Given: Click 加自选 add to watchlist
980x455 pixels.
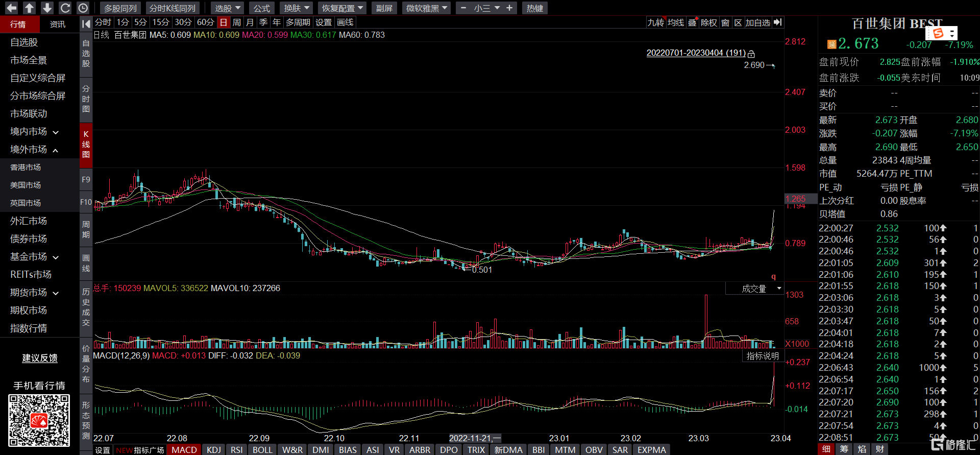Looking at the screenshot, I should click(758, 22).
